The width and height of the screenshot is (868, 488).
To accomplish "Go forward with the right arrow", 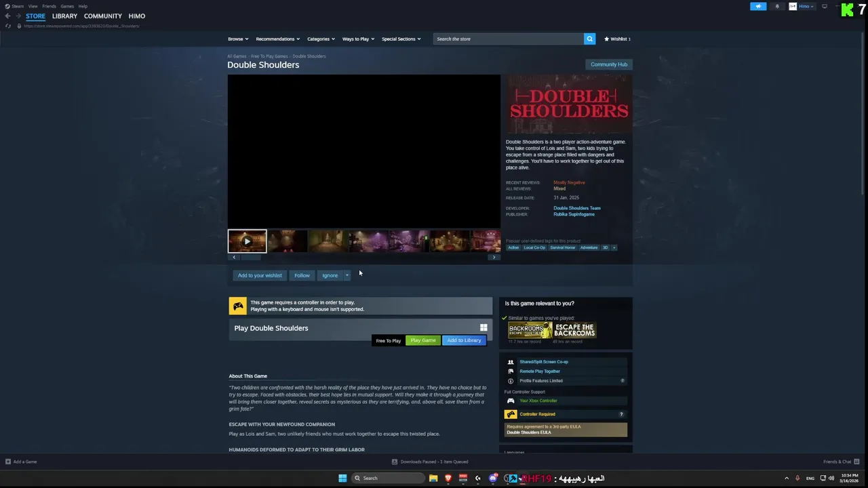I will 18,16.
